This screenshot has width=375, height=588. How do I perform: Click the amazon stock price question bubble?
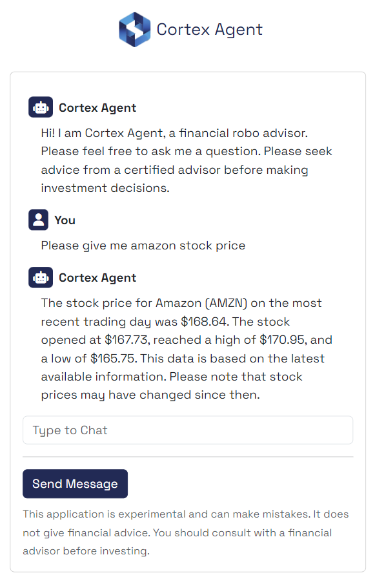[142, 246]
